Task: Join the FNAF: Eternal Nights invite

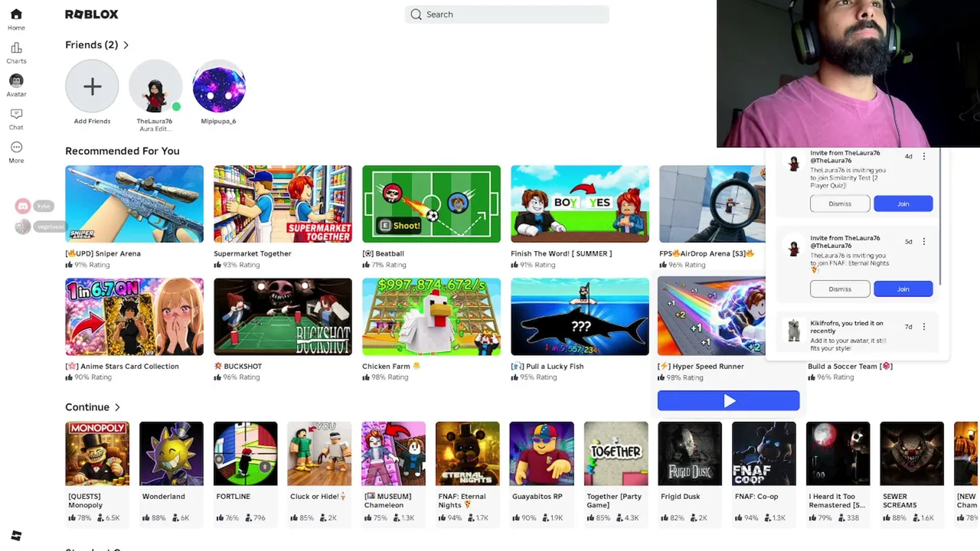Action: pyautogui.click(x=903, y=289)
